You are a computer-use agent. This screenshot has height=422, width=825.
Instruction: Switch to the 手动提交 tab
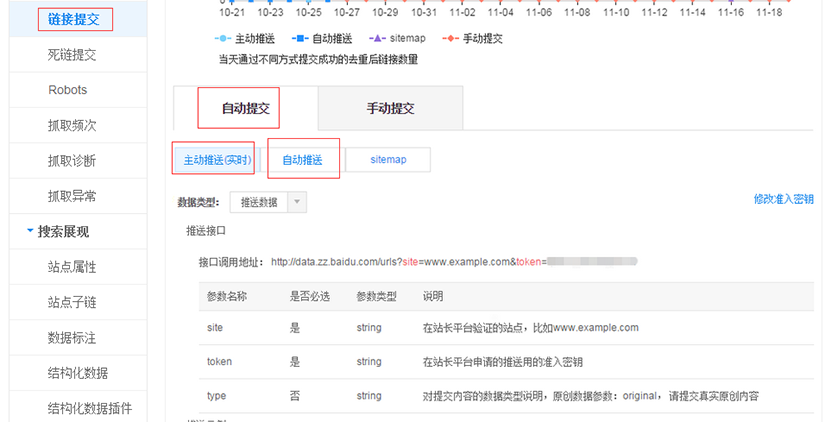(390, 108)
